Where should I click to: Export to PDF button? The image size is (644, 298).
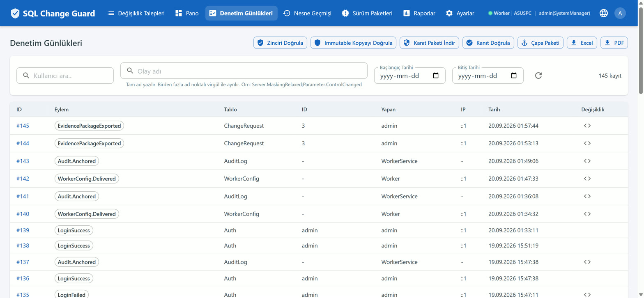[614, 43]
